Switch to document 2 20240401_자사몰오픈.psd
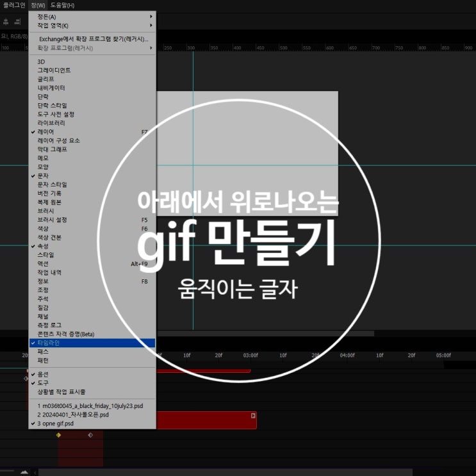 92,414
